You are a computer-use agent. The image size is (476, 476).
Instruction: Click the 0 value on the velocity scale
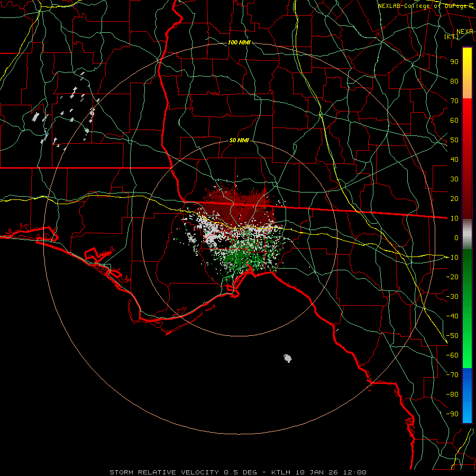coord(456,237)
